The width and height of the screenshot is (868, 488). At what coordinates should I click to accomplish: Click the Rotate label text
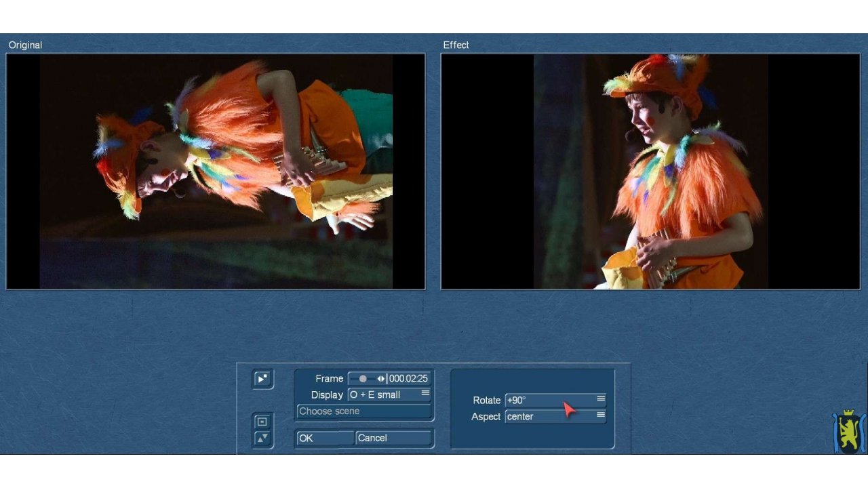tap(486, 400)
